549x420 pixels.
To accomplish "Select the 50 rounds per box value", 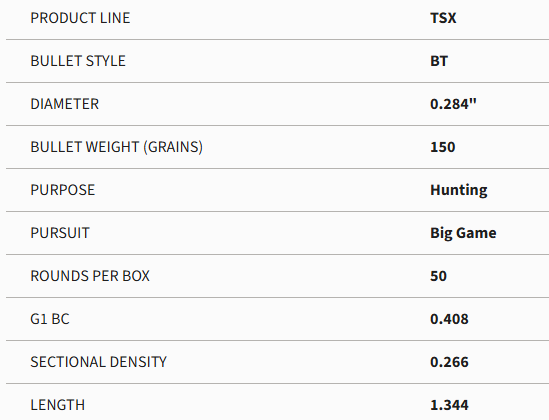I will pyautogui.click(x=439, y=276).
